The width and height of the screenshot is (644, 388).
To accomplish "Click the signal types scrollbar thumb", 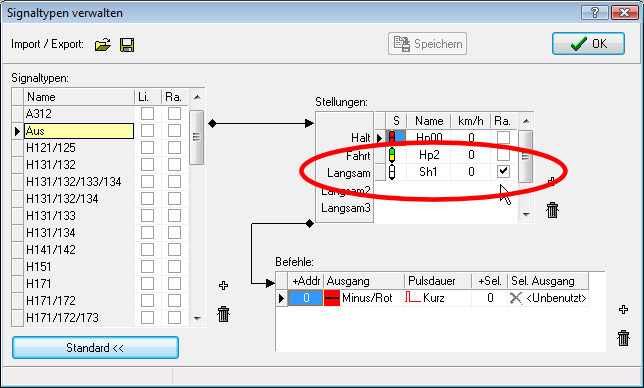I will (197, 137).
